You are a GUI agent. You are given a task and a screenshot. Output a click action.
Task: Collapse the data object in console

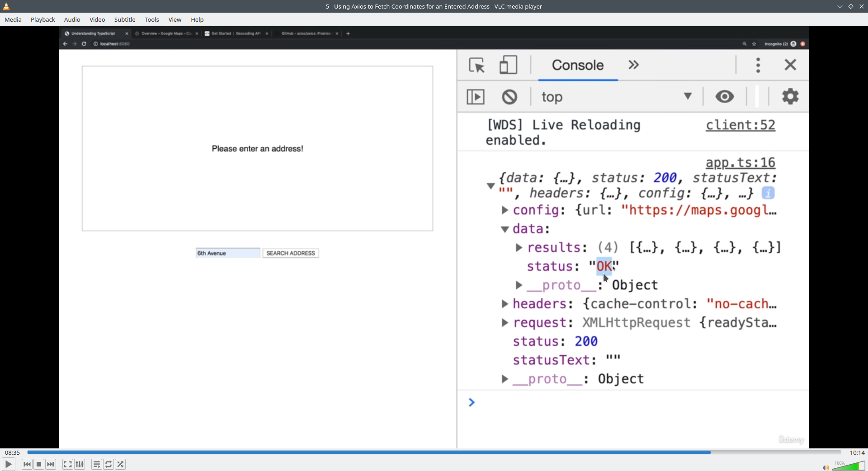[505, 229]
